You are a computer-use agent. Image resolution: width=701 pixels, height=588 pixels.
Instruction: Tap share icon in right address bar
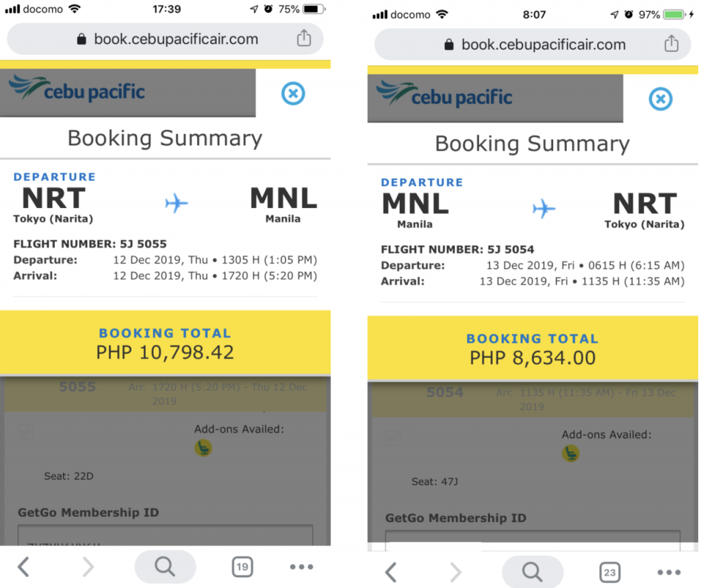(671, 43)
